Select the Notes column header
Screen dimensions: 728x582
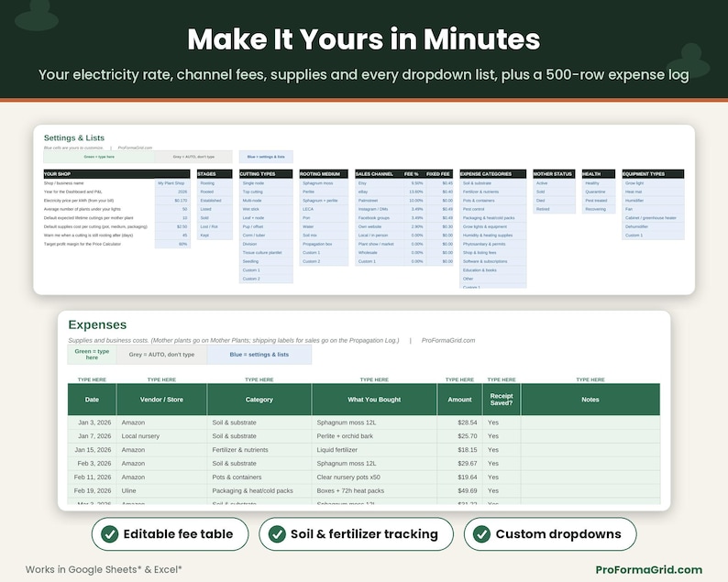pyautogui.click(x=590, y=399)
